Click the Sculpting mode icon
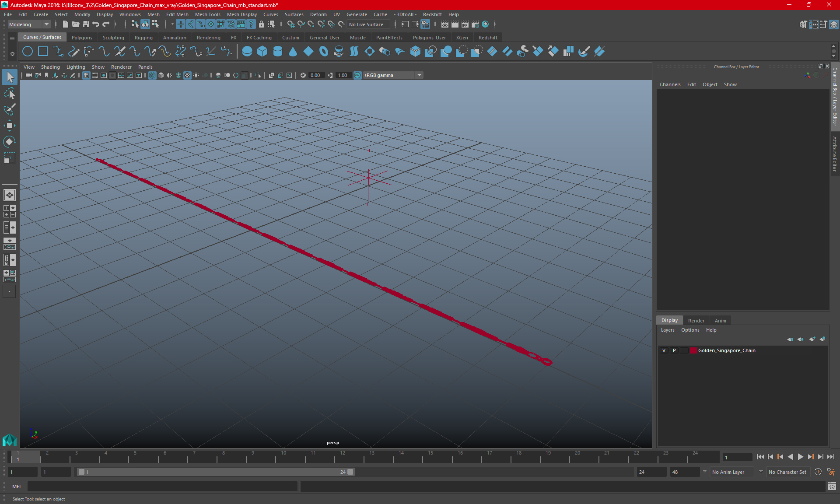Screen dimensions: 840x504 click(x=114, y=37)
